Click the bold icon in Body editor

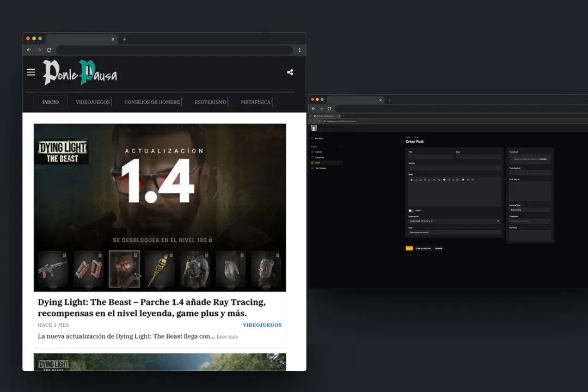pos(412,180)
